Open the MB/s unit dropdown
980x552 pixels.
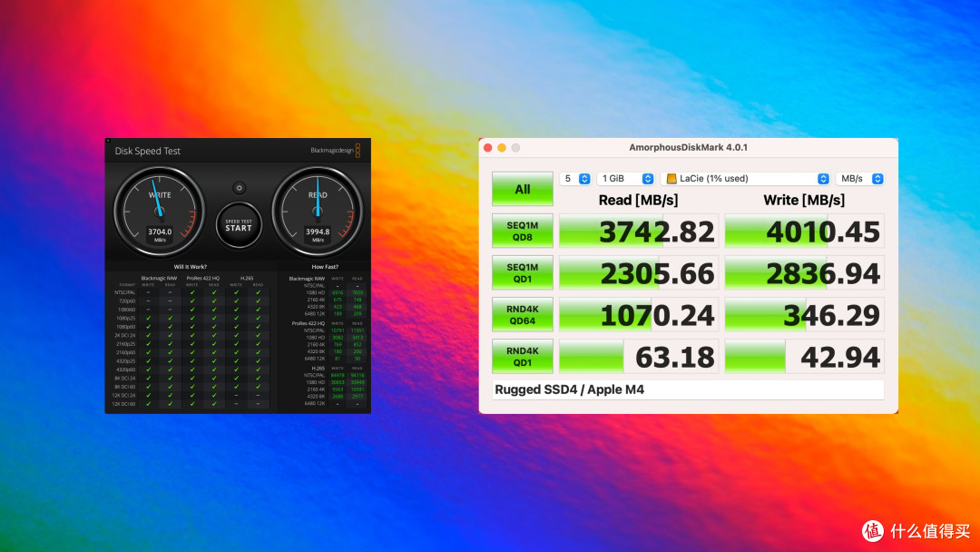point(860,179)
